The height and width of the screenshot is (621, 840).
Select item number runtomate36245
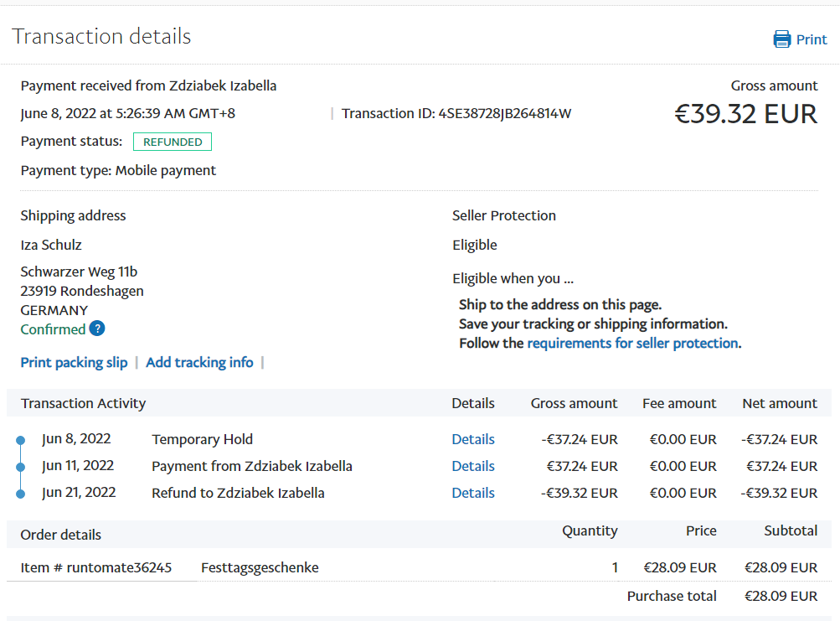96,567
